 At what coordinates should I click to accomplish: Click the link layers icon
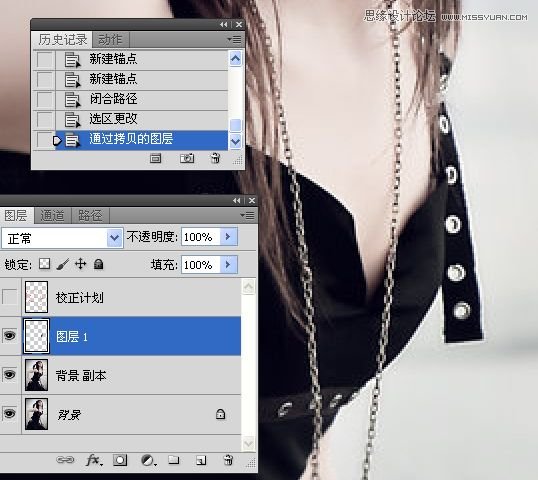coord(65,460)
